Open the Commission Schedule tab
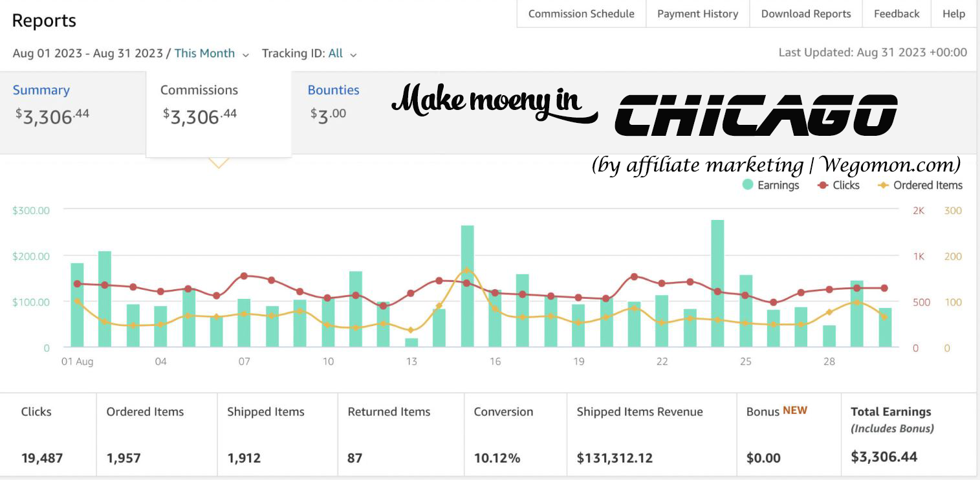 tap(581, 14)
